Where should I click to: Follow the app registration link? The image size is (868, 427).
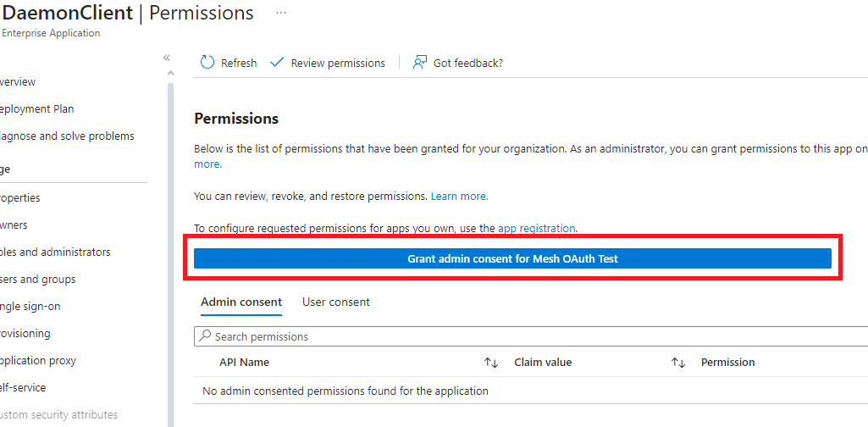(536, 228)
